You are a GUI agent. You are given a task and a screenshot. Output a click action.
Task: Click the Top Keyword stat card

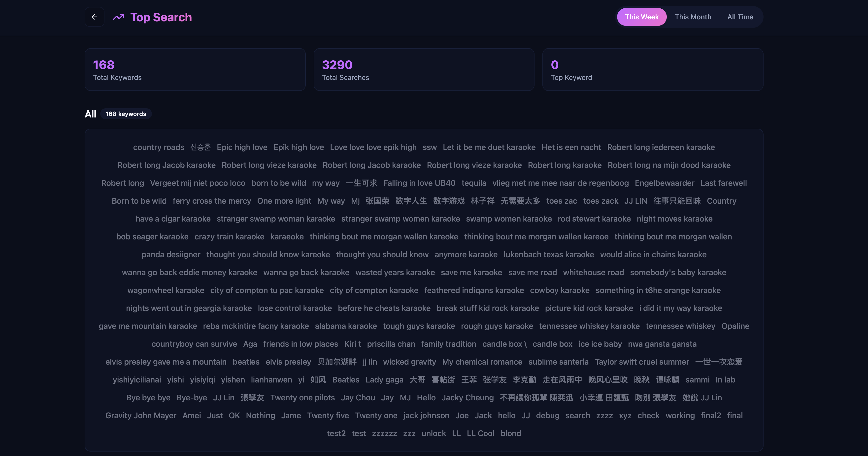tap(653, 69)
